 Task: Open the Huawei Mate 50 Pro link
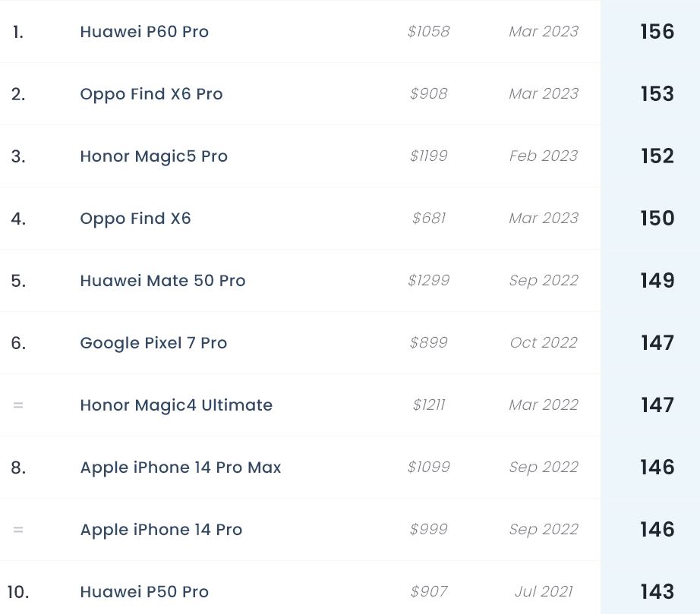pyautogui.click(x=162, y=281)
